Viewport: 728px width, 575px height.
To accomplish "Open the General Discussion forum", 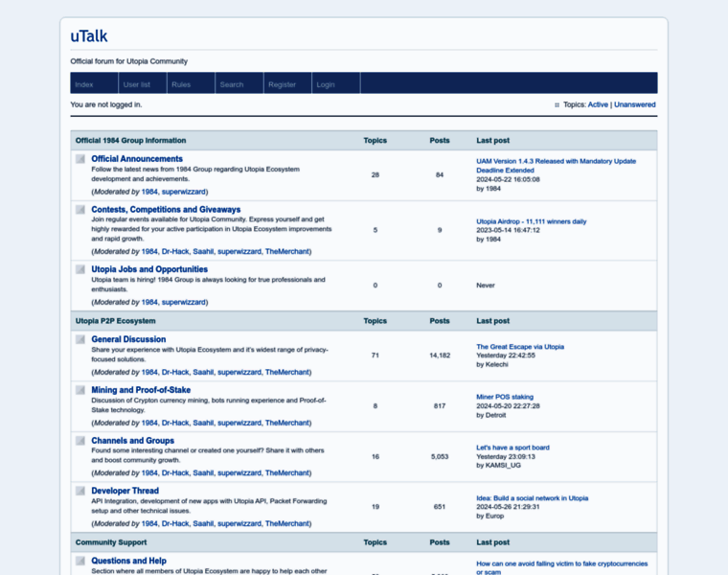I will tap(128, 339).
